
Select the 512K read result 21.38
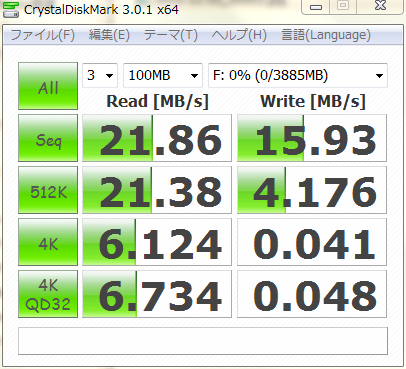point(157,190)
